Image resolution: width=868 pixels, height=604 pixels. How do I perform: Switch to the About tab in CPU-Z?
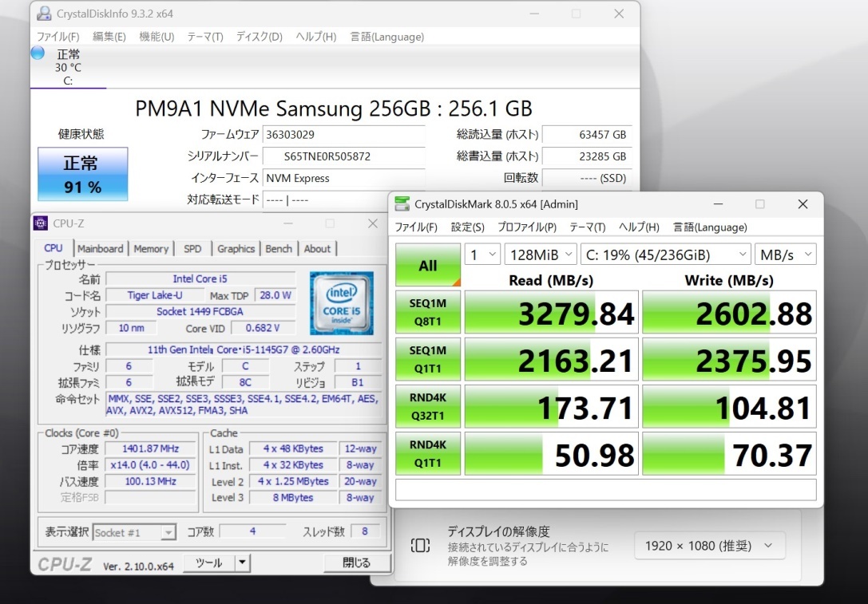tap(317, 249)
